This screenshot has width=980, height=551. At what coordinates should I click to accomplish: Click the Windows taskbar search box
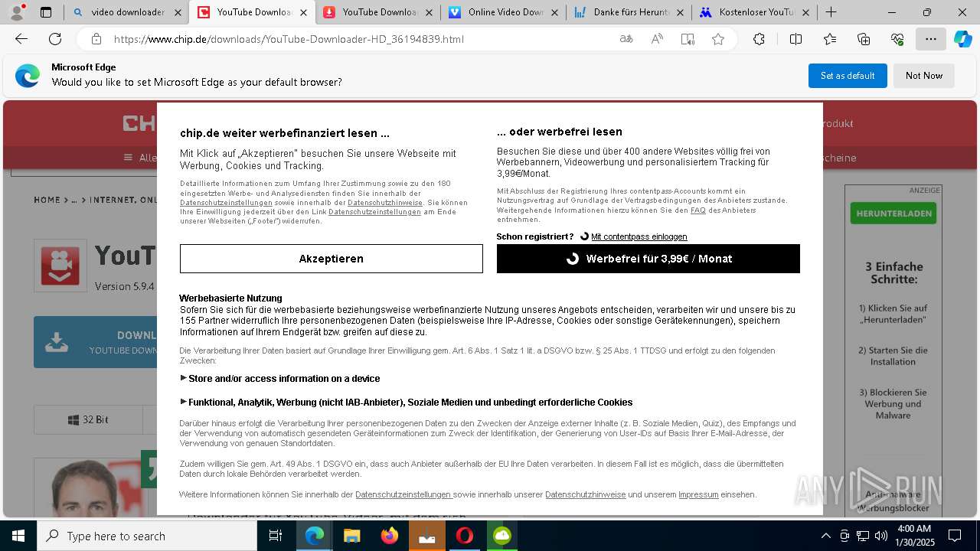(147, 536)
